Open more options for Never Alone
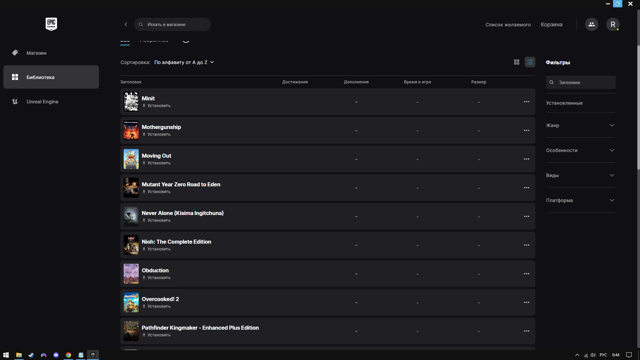Screen dimensions: 640x360 (527, 216)
